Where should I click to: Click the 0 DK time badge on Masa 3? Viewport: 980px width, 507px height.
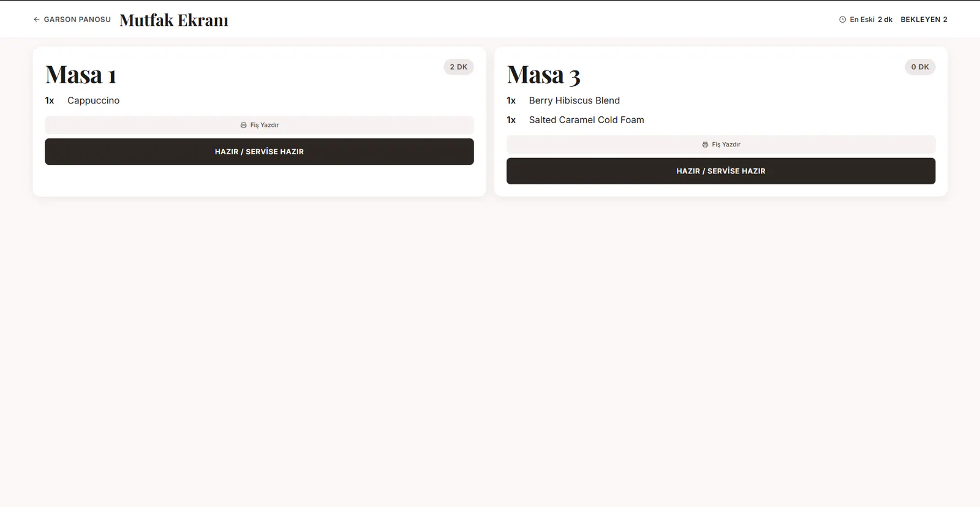920,67
